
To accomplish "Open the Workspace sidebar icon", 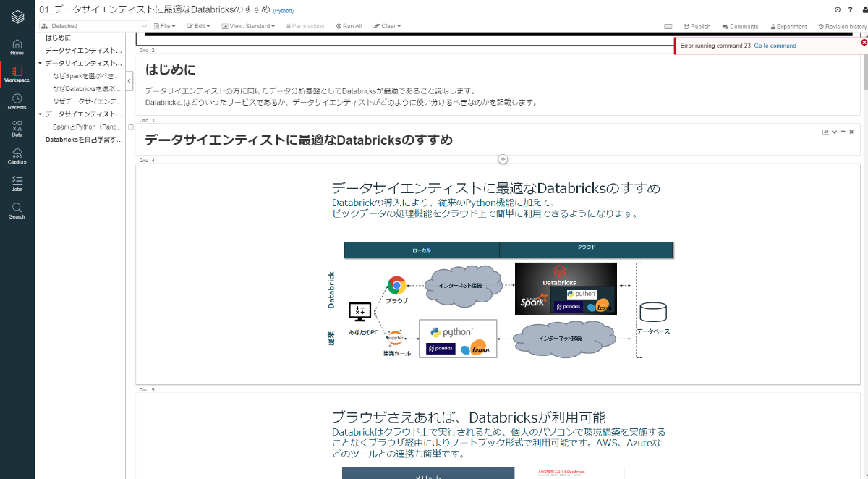I will 17,74.
